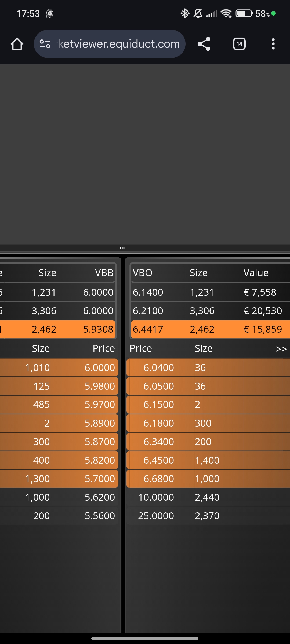
Task: Click the Value column header
Action: (256, 273)
